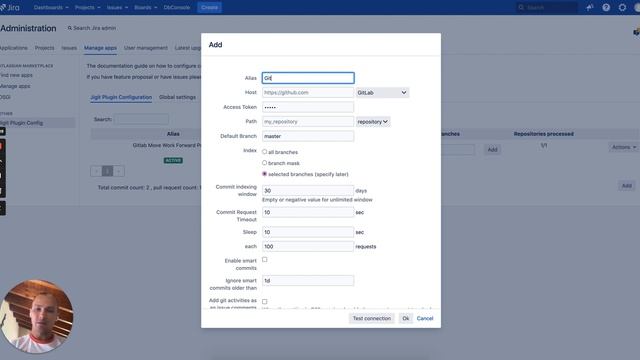
Task: Toggle Add git activities as comments checkbox
Action: pyautogui.click(x=264, y=302)
